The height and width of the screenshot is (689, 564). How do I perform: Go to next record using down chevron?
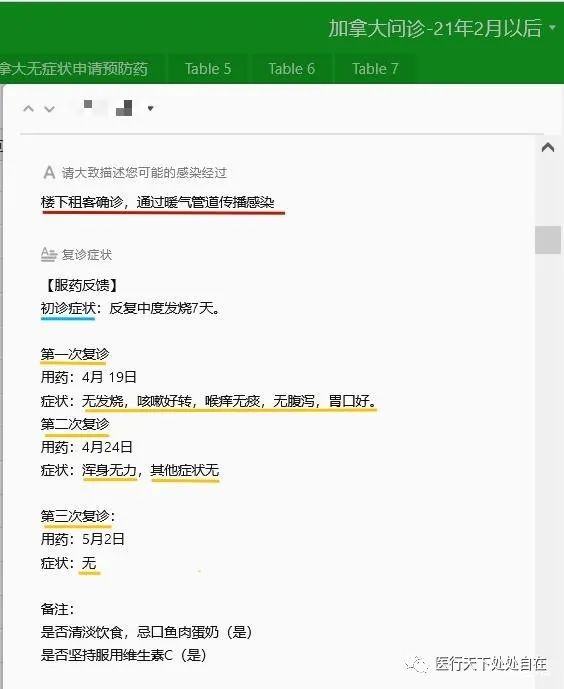pos(49,109)
